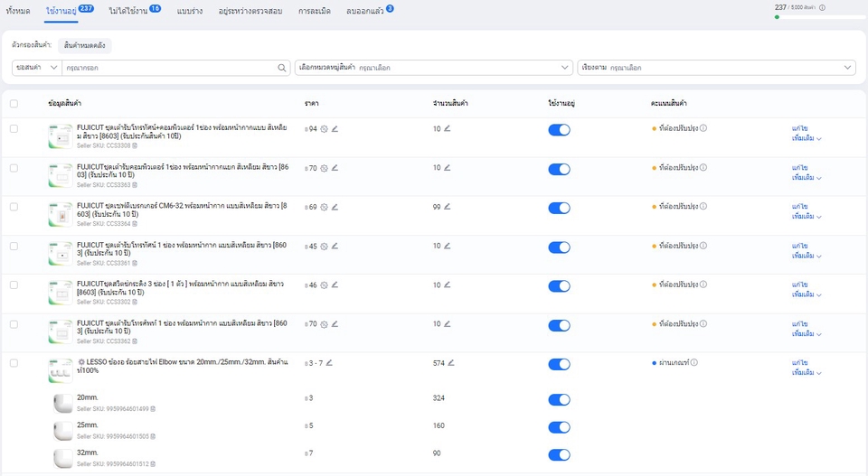
Task: Show score info for SKU CCS3364 row
Action: click(x=703, y=206)
